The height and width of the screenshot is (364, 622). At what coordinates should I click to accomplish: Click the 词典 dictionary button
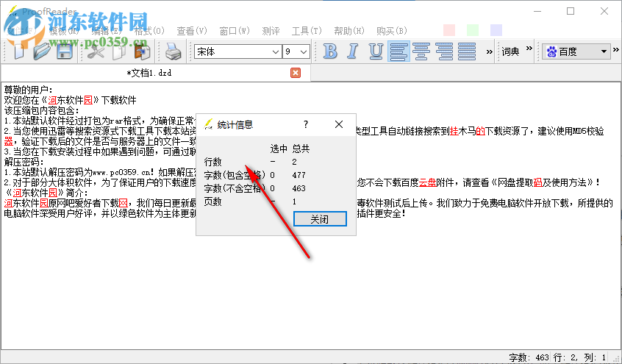coord(510,51)
